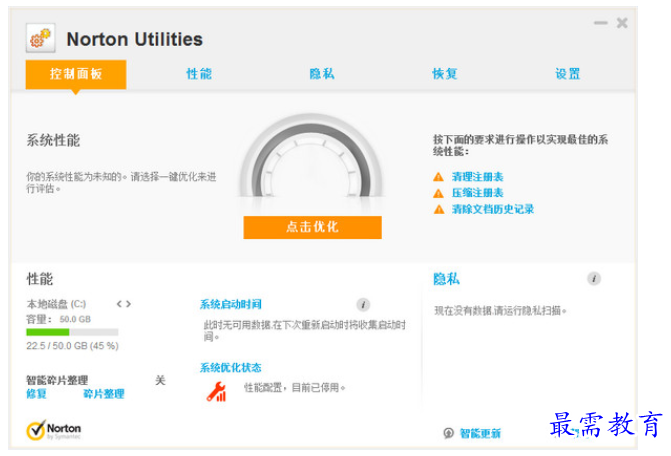The width and height of the screenshot is (671, 456).
Task: Click the 修复 link
Action: coord(36,394)
